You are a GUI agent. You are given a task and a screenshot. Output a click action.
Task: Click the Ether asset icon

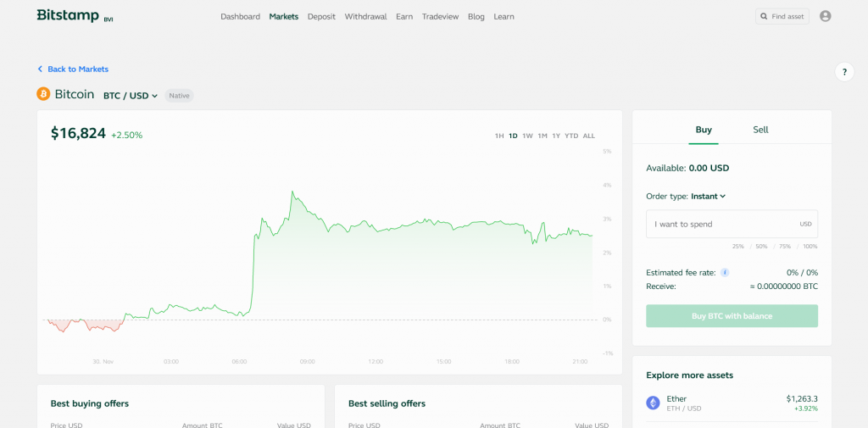[654, 403]
